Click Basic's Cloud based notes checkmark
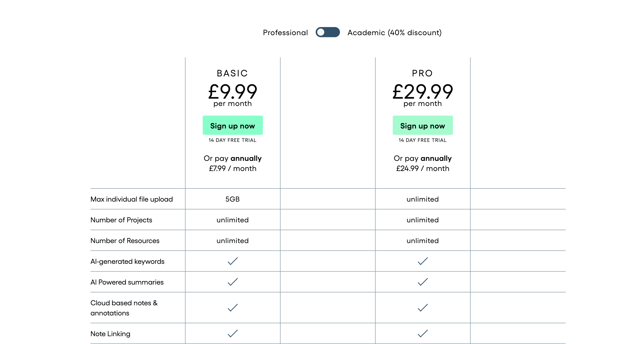Screen dimensions: 644x344 point(233,308)
